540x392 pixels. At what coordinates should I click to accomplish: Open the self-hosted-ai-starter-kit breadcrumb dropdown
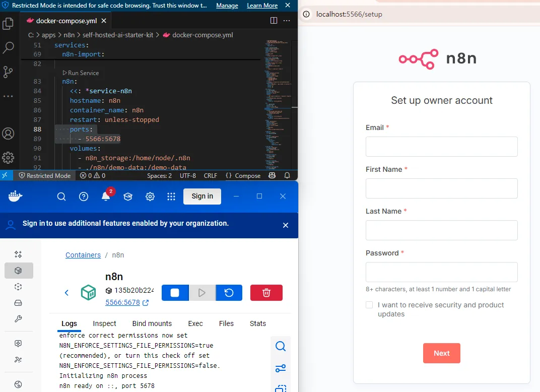point(118,35)
